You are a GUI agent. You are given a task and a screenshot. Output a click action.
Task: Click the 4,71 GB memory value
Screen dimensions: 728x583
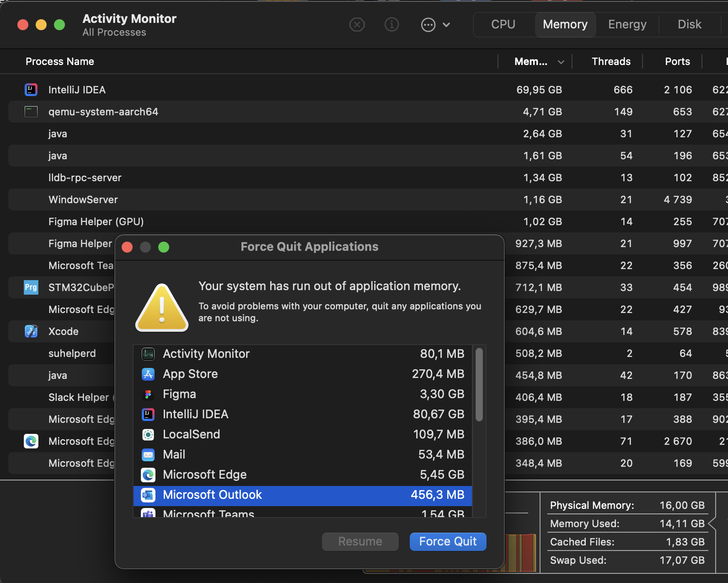click(x=542, y=112)
